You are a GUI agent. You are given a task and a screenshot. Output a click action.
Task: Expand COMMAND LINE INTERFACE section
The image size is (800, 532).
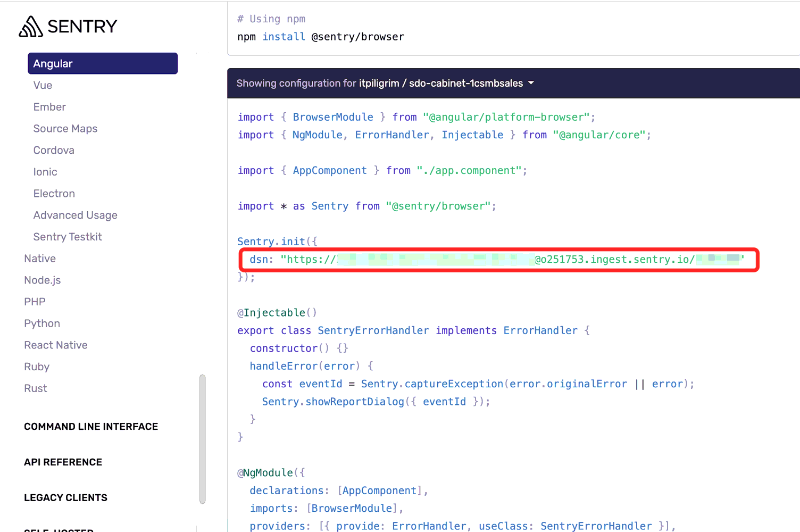point(91,427)
